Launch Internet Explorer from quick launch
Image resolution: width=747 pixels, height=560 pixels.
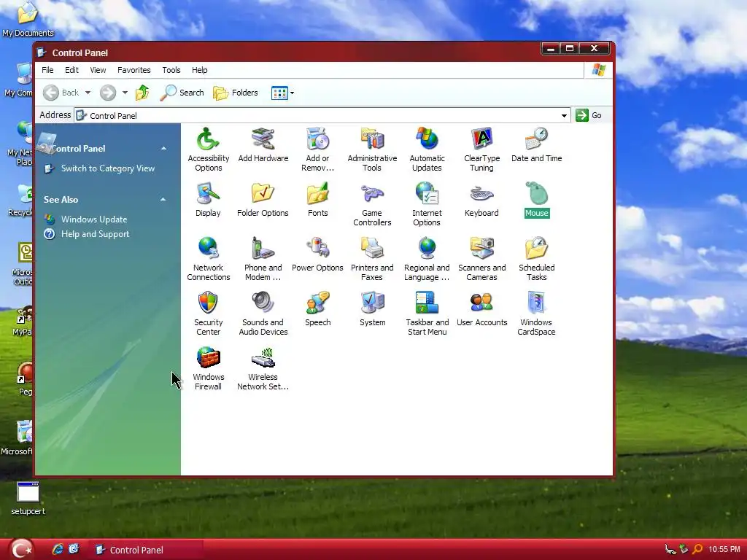tap(58, 549)
